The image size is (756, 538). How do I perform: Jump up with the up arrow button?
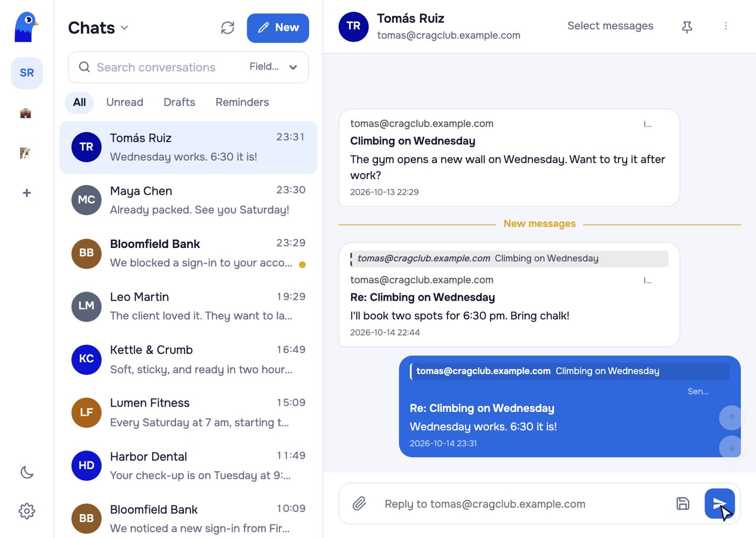tap(731, 418)
